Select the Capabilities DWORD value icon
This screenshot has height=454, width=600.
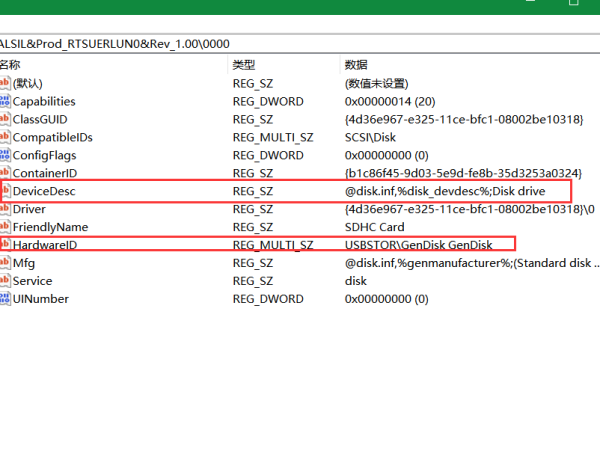4,101
